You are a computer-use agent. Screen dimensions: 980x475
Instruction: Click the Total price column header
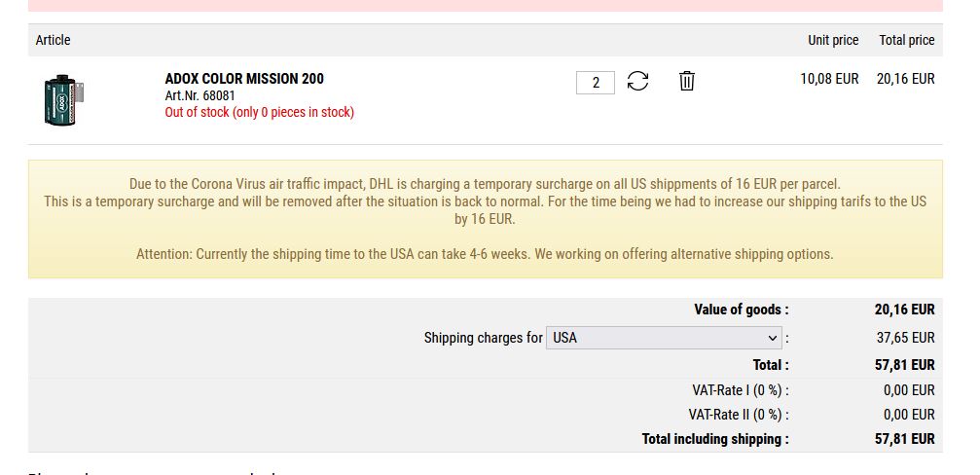[x=907, y=40]
